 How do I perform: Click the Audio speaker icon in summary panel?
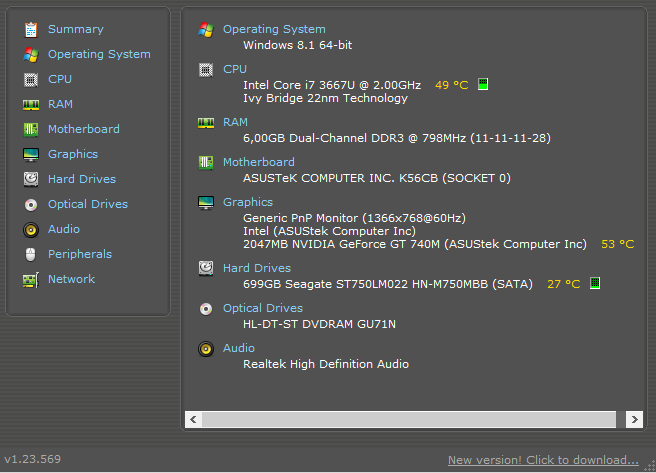(206, 349)
